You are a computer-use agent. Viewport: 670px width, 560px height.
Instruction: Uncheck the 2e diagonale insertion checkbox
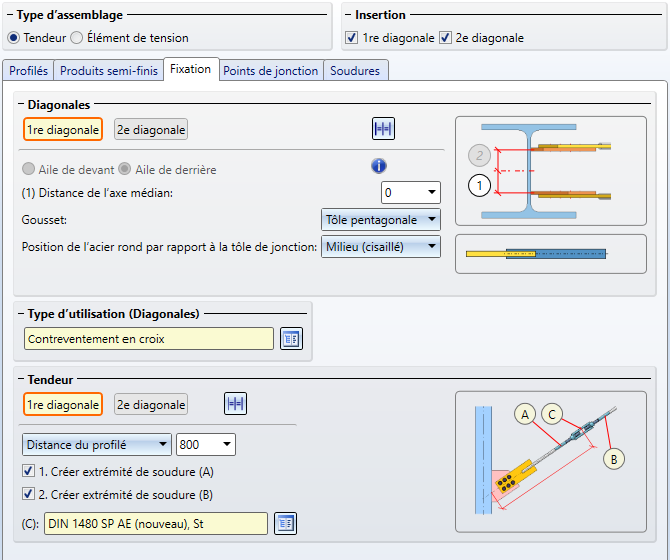pos(446,38)
